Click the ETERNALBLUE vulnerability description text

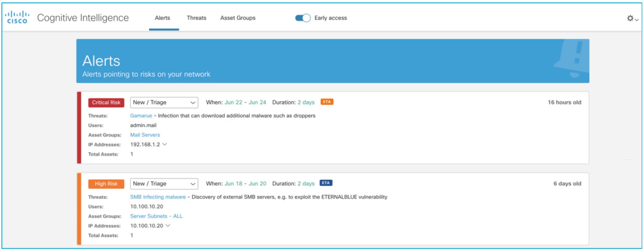(289, 197)
